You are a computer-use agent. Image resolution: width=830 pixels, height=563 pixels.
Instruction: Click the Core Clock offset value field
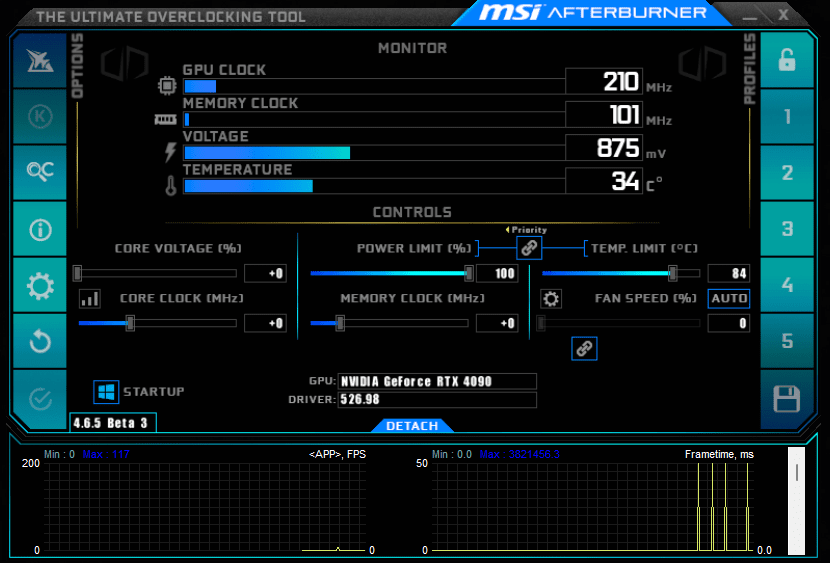[265, 323]
